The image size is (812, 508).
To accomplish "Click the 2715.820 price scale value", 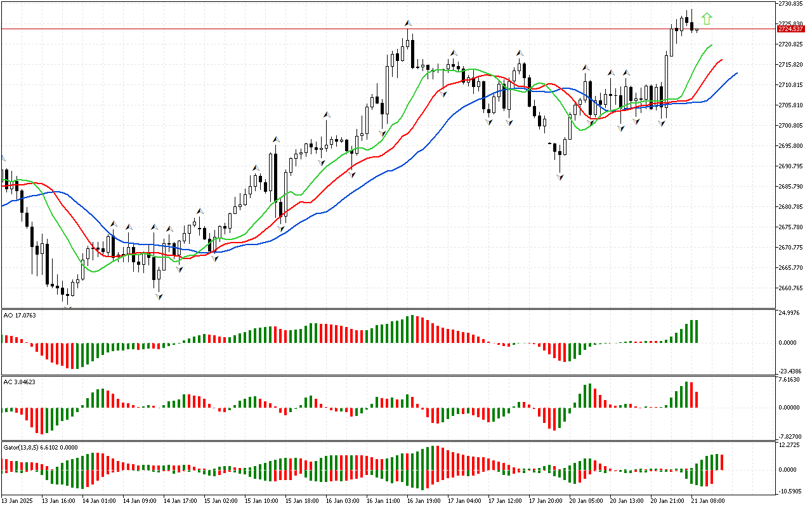I will coord(791,65).
